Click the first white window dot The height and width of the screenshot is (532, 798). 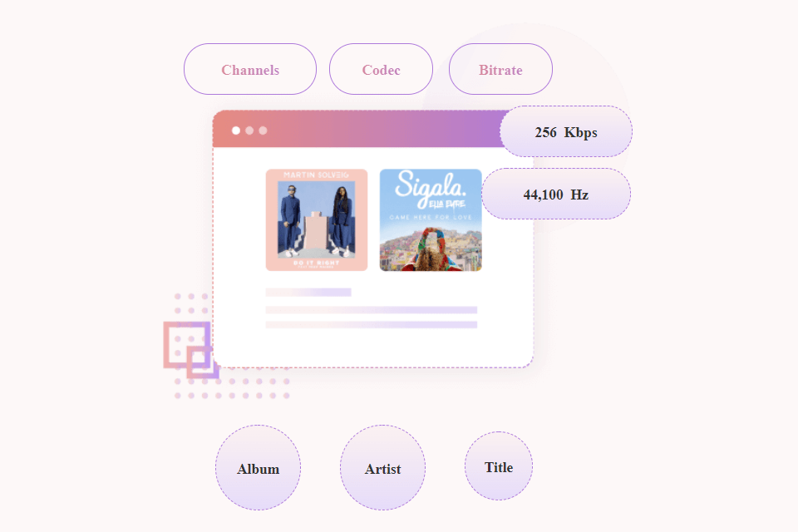236,131
